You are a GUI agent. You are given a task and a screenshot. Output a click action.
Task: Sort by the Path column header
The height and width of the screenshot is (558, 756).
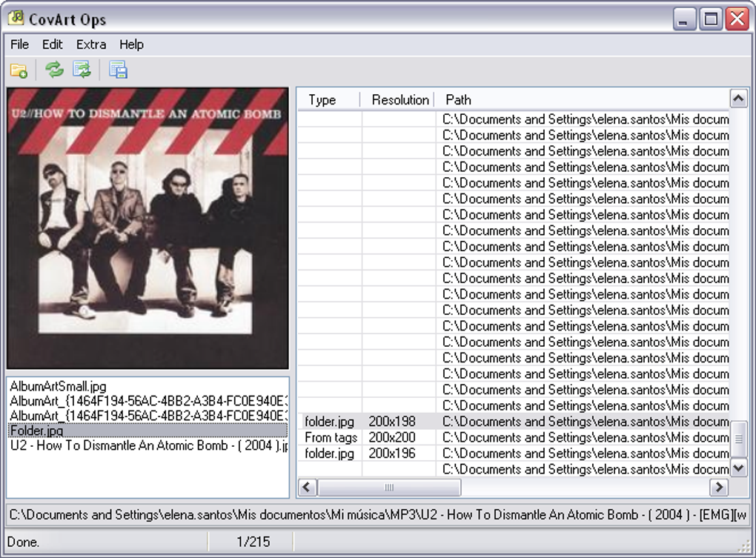pos(583,100)
